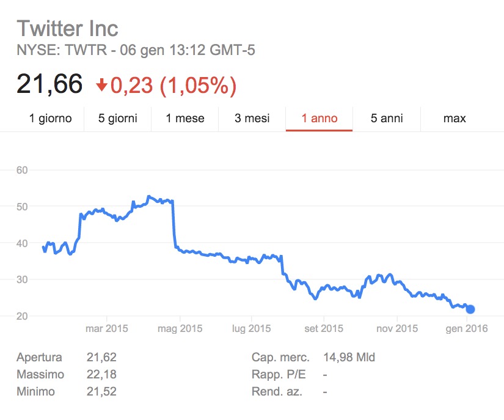504x420 pixels.
Task: Click the Massimo value 22,18
Action: (x=101, y=375)
